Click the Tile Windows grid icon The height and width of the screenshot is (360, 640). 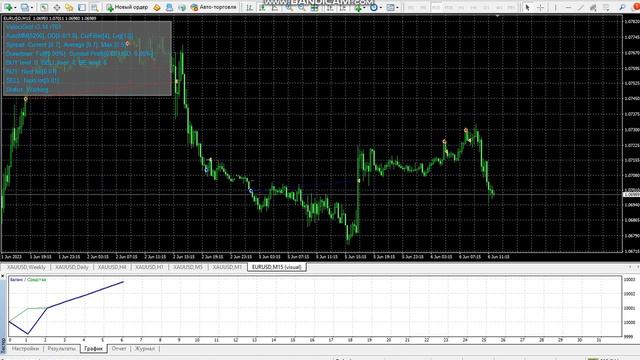[x=314, y=7]
